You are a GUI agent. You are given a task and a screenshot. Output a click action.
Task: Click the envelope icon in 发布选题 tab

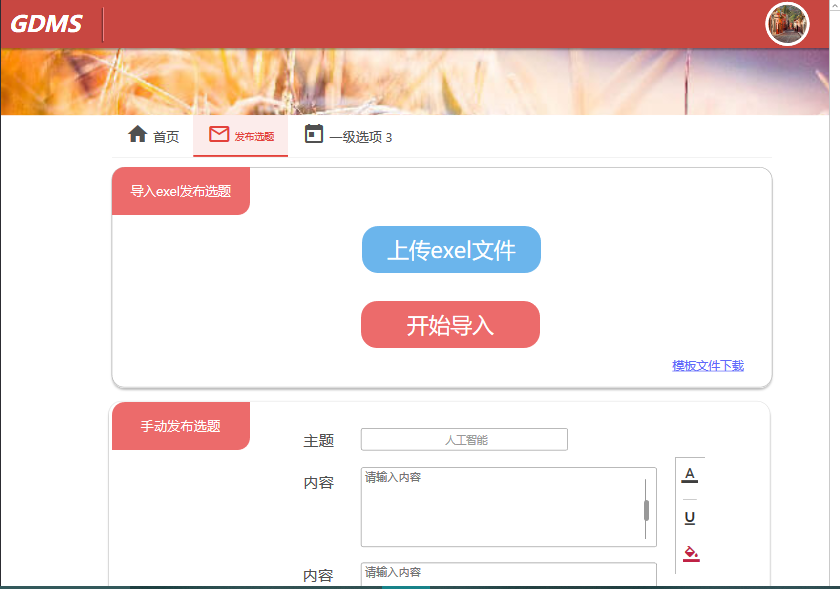[x=219, y=134]
